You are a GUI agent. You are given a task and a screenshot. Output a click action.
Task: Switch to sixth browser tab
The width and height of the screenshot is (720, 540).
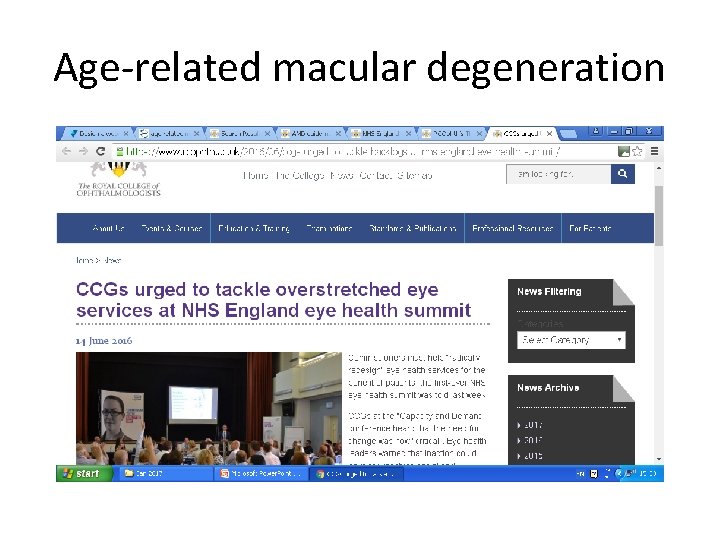coord(450,134)
